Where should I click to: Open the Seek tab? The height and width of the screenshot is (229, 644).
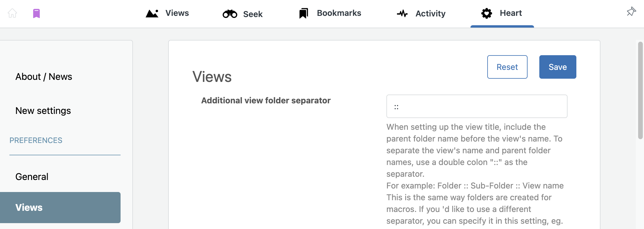point(243,14)
